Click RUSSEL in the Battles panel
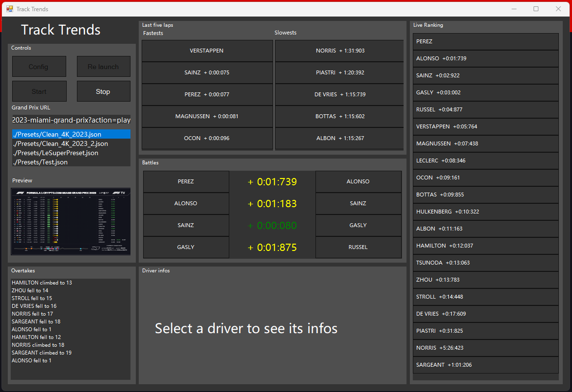 [358, 247]
